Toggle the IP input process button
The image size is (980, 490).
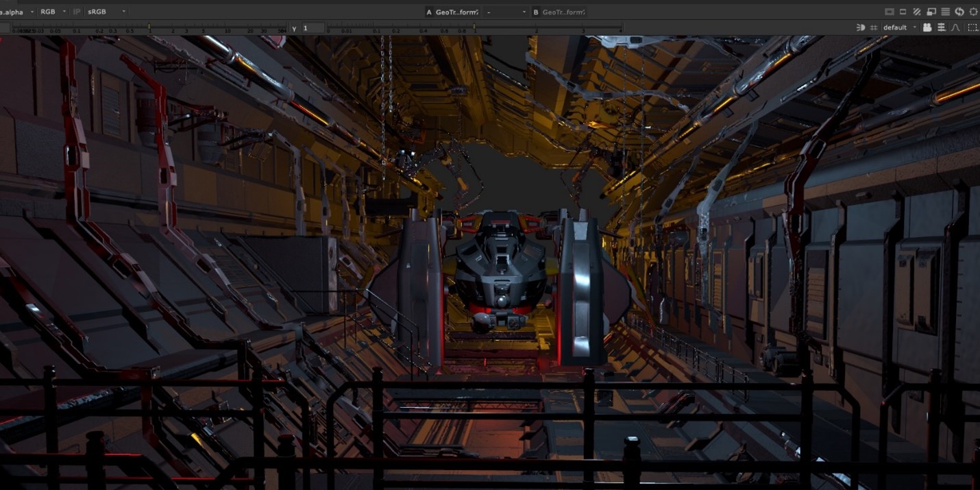(77, 12)
